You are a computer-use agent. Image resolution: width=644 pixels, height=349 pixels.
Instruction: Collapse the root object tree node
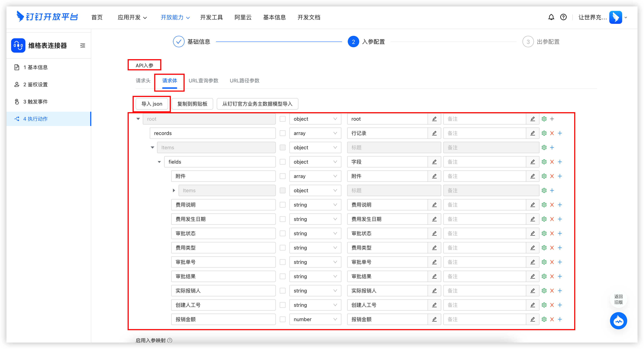click(x=138, y=119)
